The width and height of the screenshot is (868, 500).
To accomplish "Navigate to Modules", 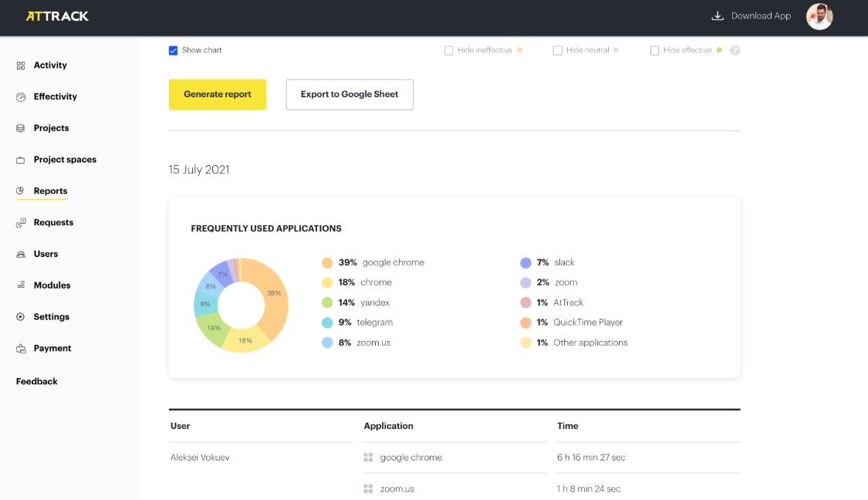I will click(52, 285).
